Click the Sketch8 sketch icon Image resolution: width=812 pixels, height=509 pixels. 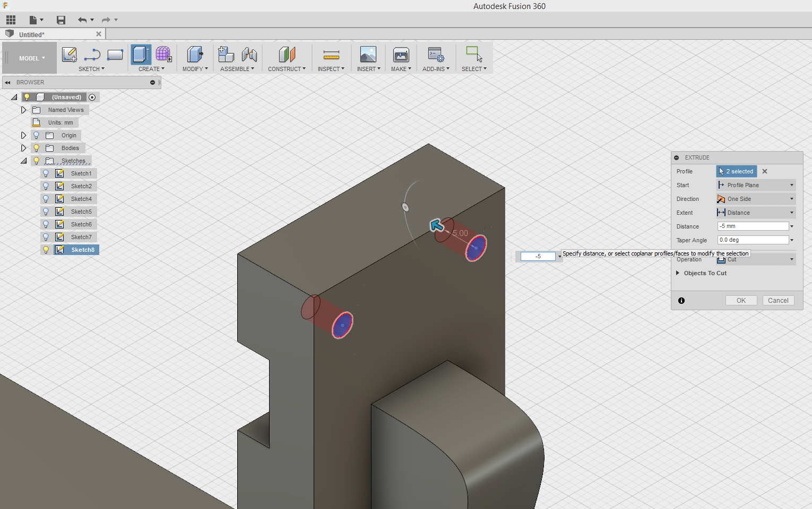tap(60, 250)
